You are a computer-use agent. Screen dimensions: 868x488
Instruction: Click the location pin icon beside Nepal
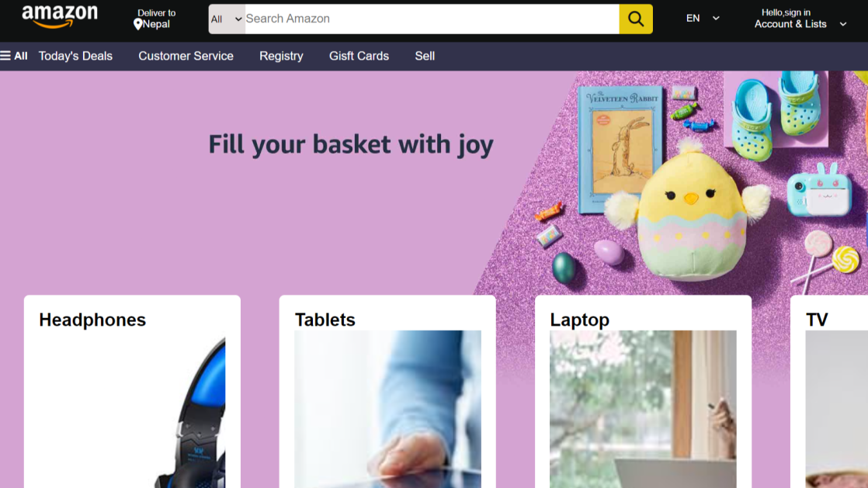coord(138,24)
